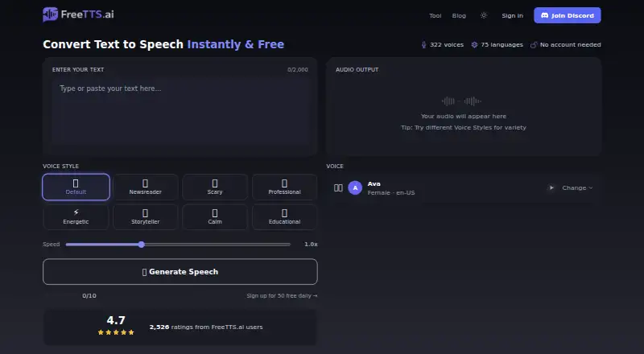Select the Scary voice style
Image resolution: width=644 pixels, height=354 pixels.
[x=215, y=187]
